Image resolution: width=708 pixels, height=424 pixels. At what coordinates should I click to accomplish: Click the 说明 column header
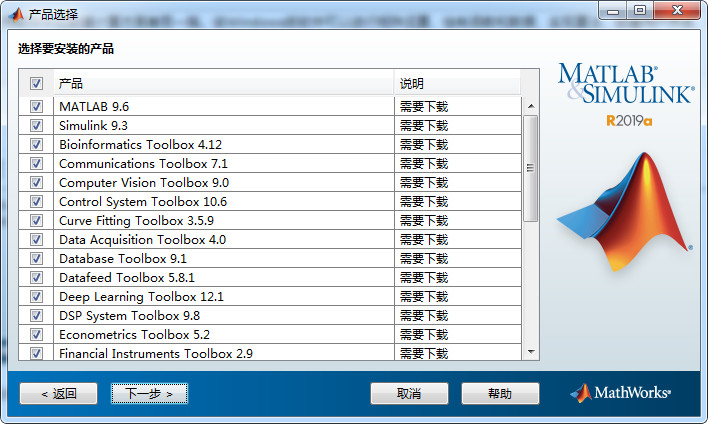[458, 83]
